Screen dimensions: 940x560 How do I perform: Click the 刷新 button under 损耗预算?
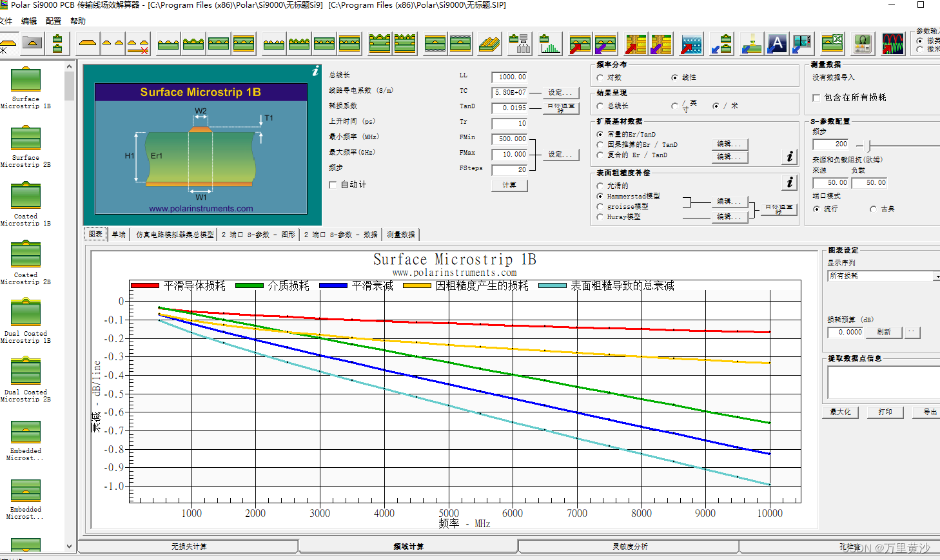pos(884,332)
